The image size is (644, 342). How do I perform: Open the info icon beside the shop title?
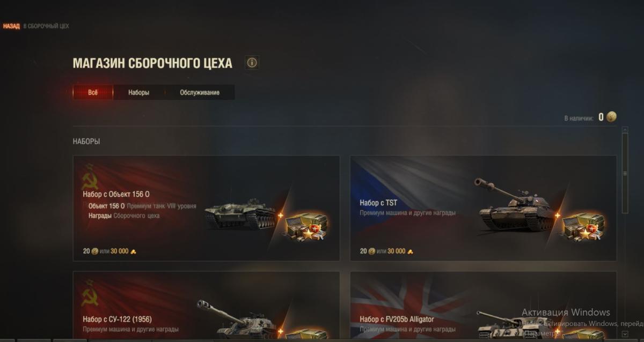252,63
